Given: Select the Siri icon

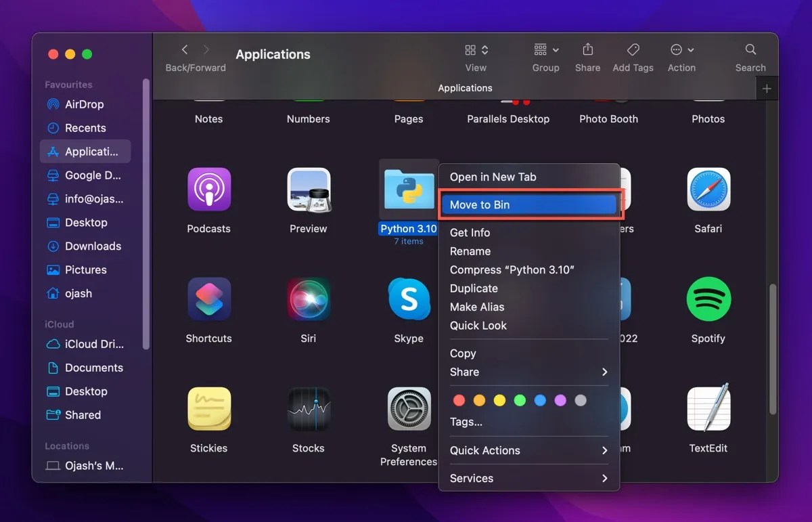Looking at the screenshot, I should [x=309, y=299].
